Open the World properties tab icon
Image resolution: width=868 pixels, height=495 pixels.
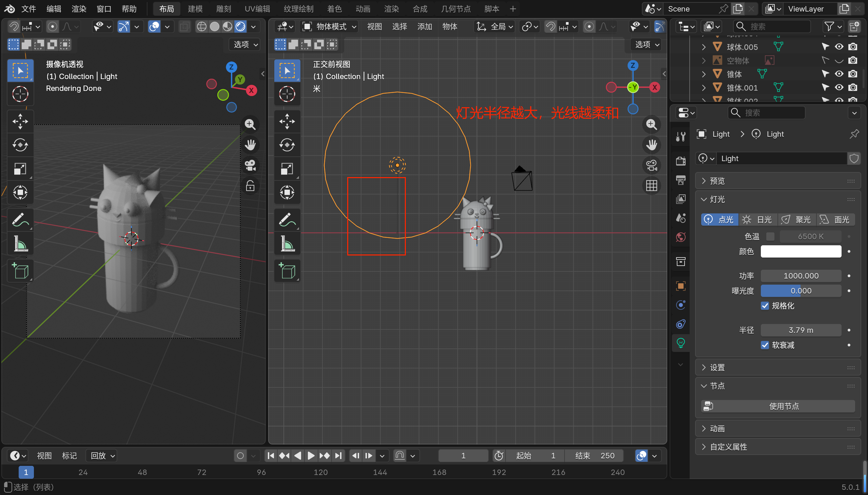680,237
